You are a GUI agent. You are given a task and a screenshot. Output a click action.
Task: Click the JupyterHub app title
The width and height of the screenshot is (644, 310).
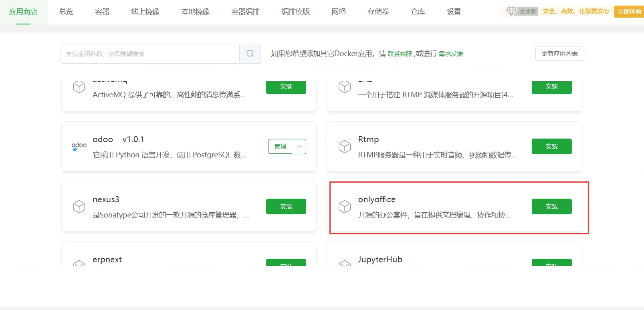(380, 260)
